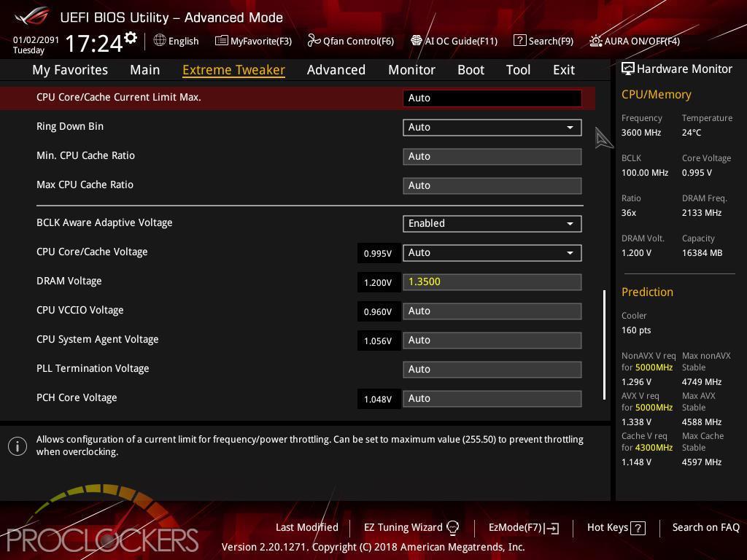Click AI OC Guide(F11) label
The height and width of the screenshot is (560, 747).
(461, 41)
